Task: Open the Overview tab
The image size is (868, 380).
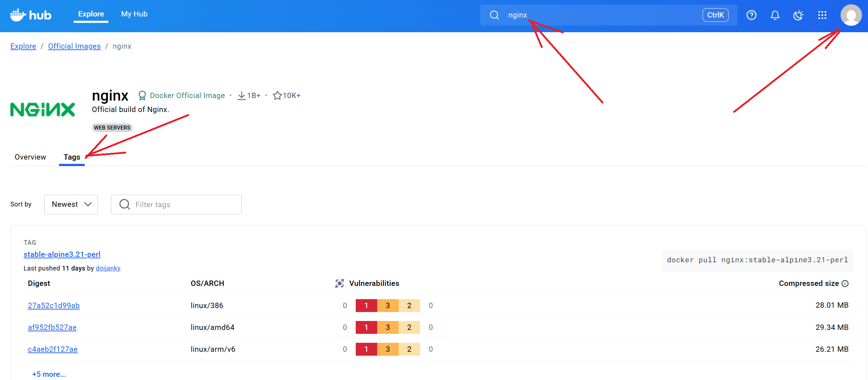Action: pos(30,157)
